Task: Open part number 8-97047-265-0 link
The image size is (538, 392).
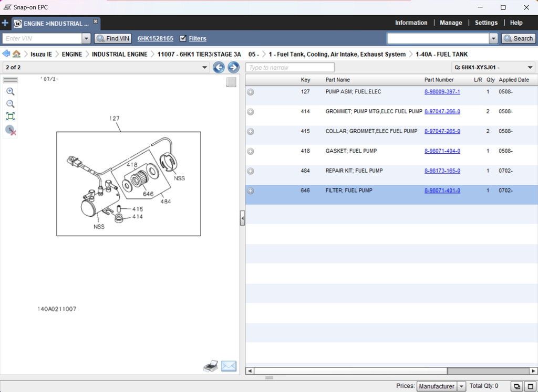Action: click(x=442, y=131)
